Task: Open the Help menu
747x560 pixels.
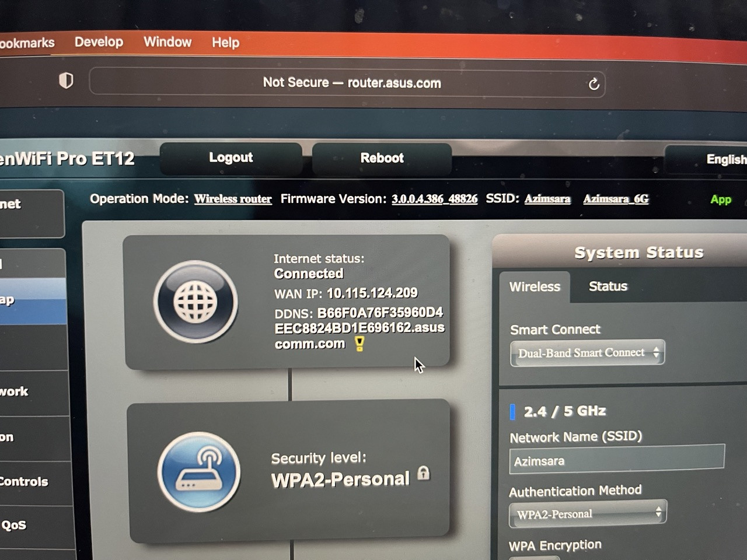Action: (225, 43)
